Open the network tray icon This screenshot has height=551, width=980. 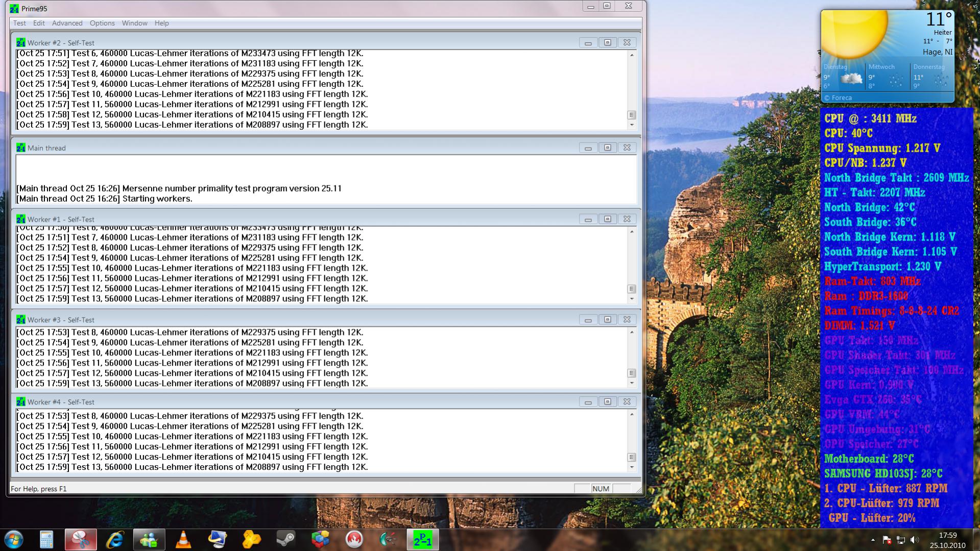tap(901, 540)
